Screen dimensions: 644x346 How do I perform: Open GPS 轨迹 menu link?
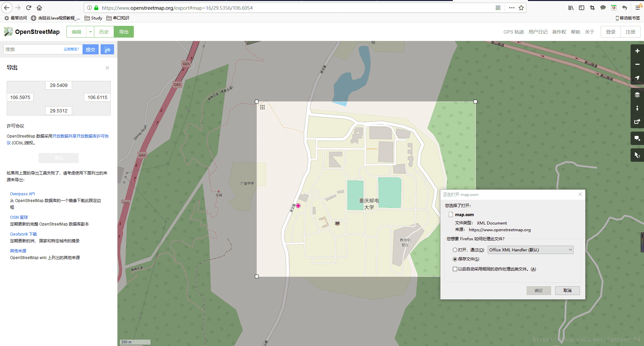(514, 32)
